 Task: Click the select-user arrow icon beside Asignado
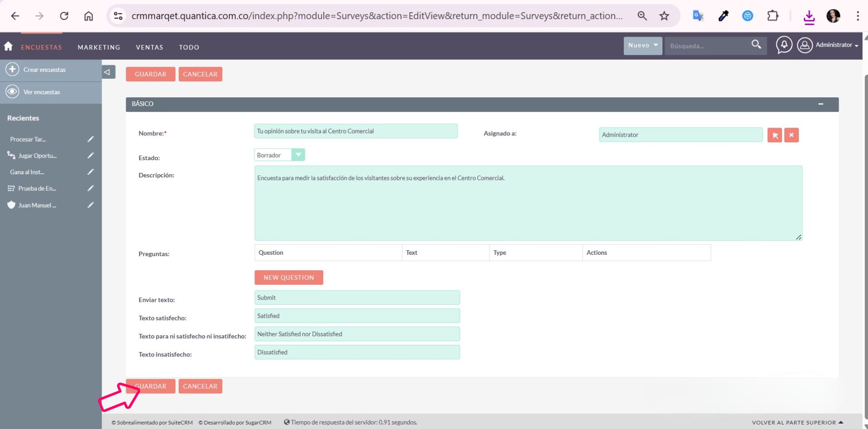point(775,135)
